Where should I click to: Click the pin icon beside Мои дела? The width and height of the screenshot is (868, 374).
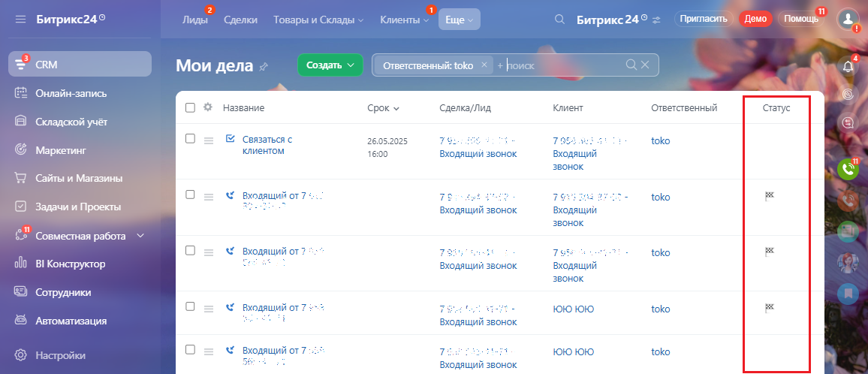(x=264, y=67)
